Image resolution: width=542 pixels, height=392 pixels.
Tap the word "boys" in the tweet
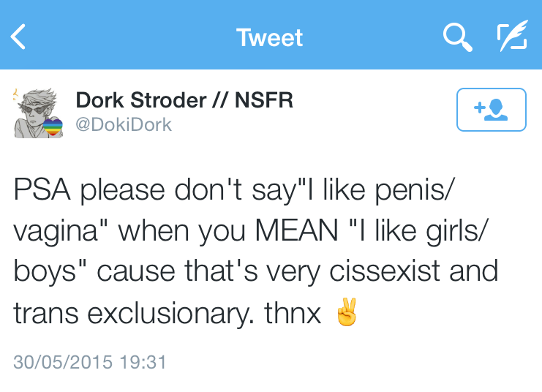pyautogui.click(x=46, y=273)
